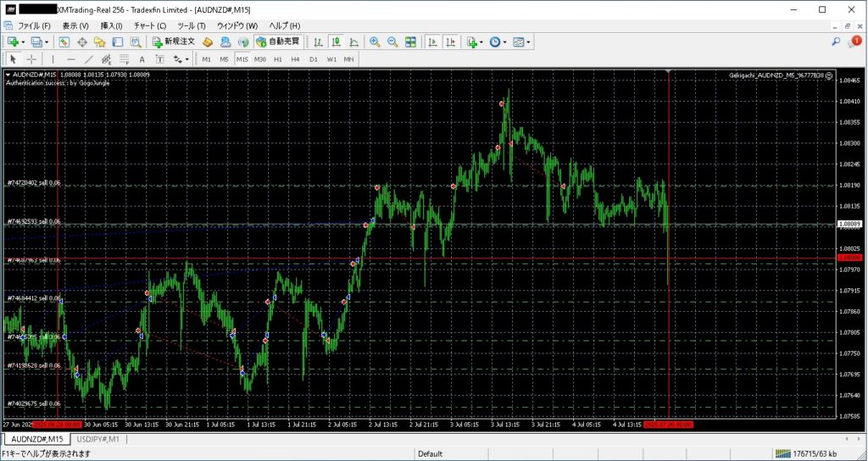Select the trendline drawing tool
Image resolution: width=868 pixels, height=461 pixels.
pos(89,59)
